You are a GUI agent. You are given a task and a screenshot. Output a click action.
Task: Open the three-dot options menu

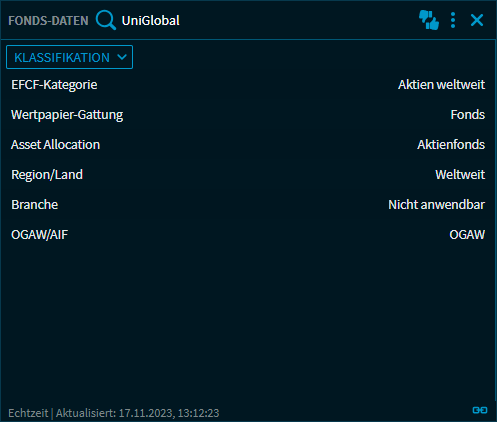[453, 20]
